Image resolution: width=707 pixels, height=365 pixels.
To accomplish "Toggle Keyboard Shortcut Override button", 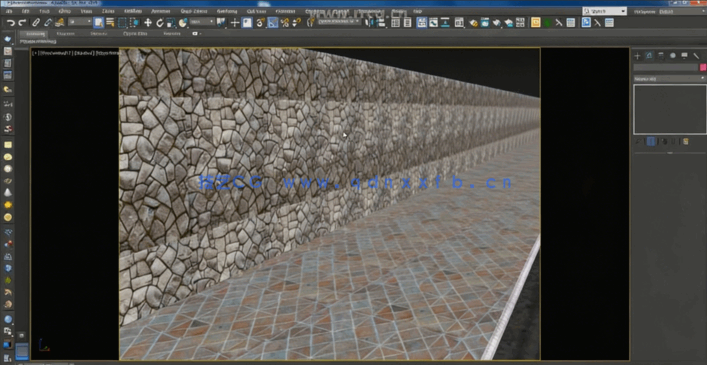I will pos(247,23).
